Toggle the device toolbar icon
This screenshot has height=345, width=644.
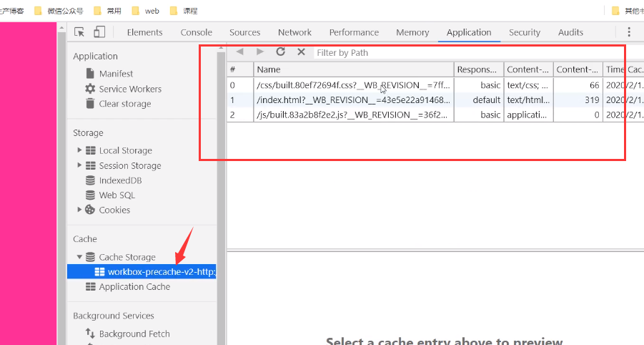coord(99,32)
